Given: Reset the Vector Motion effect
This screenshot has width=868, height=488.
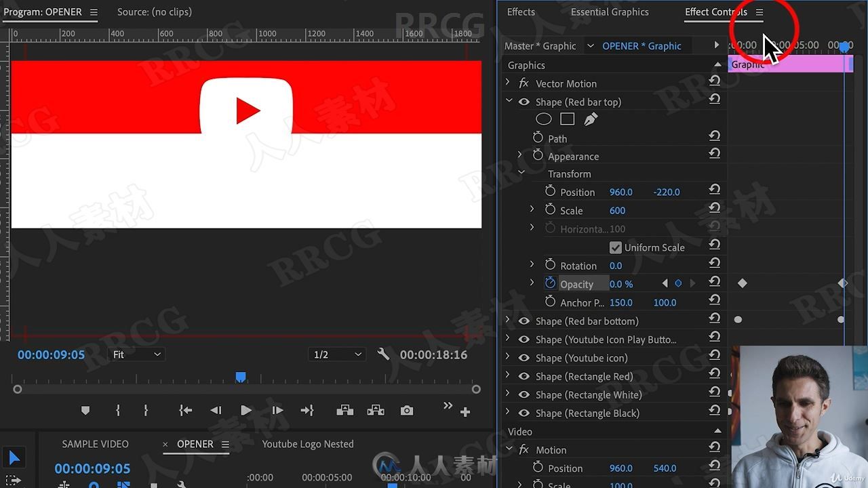Looking at the screenshot, I should point(714,81).
